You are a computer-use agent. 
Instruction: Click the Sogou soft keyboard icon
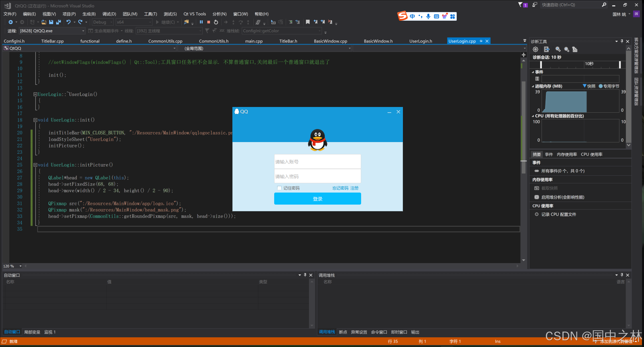(x=436, y=16)
